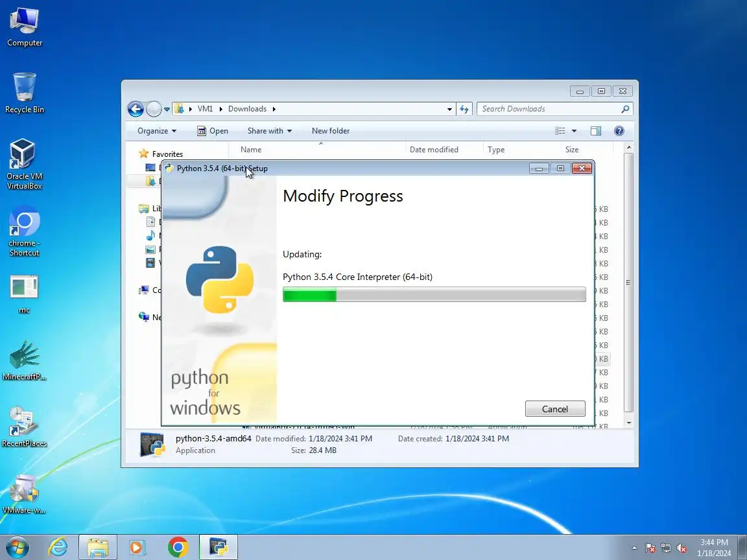Select the Recycle Bin desktop icon
Image resolution: width=747 pixels, height=560 pixels.
pos(24,93)
